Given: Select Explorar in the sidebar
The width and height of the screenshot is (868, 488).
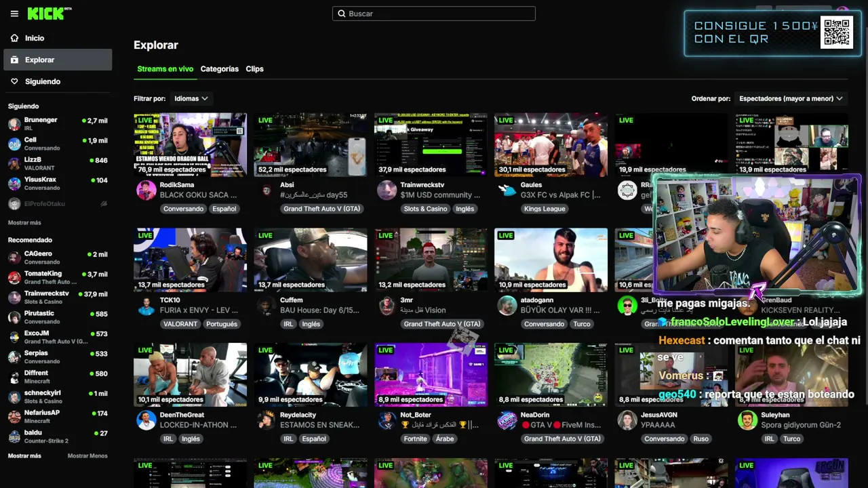Looking at the screenshot, I should pos(58,60).
